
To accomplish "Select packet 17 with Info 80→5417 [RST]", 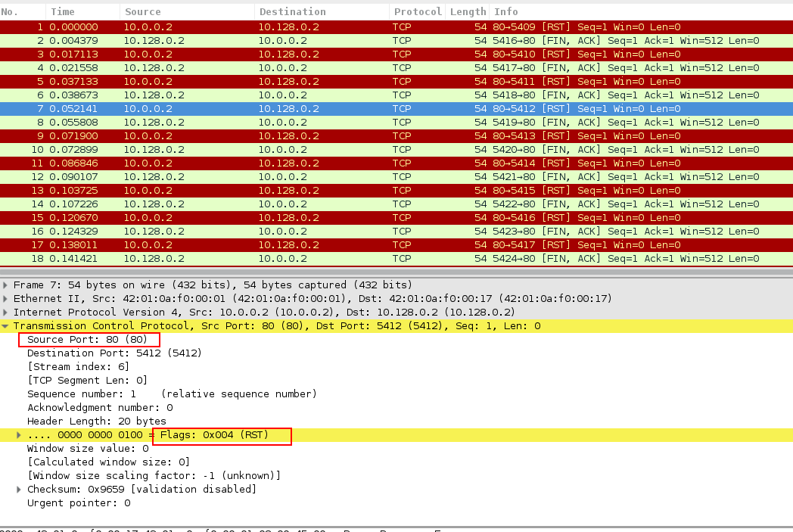I will 396,246.
